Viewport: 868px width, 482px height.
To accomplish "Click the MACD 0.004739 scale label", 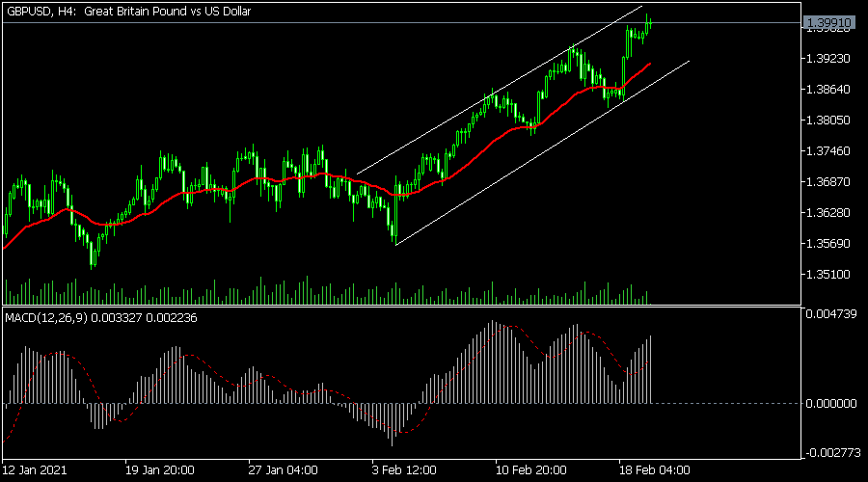I will 829,313.
